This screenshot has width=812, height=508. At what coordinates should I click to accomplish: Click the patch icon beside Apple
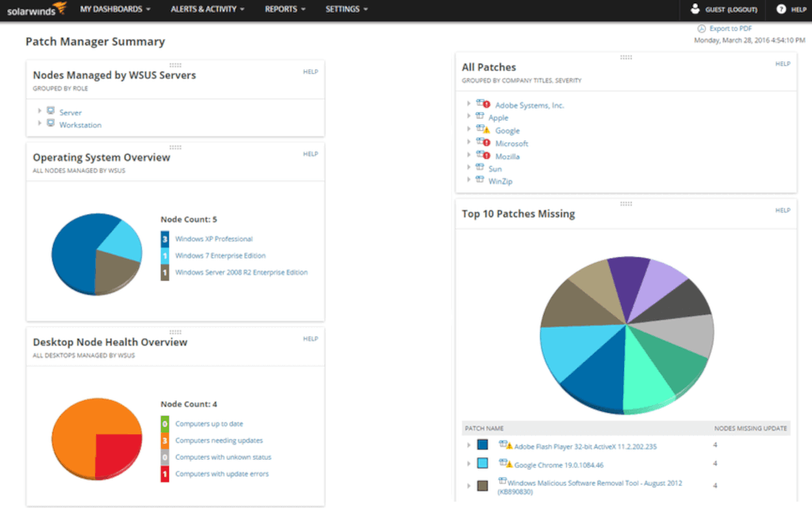coord(480,116)
